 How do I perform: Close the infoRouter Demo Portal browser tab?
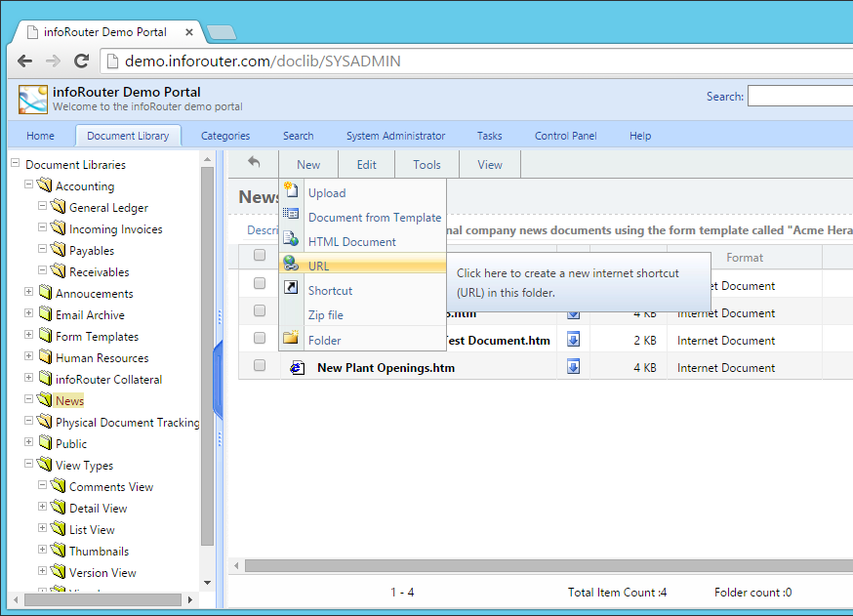188,32
